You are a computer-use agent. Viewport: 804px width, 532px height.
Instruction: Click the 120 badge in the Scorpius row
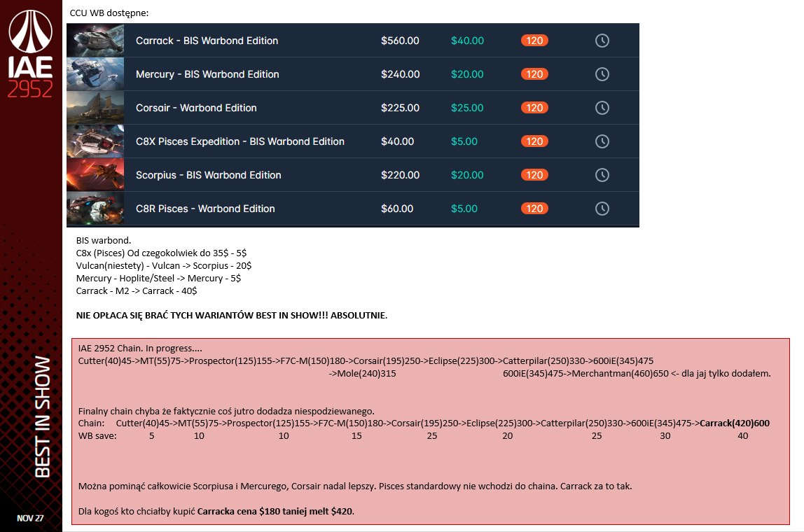pos(534,175)
